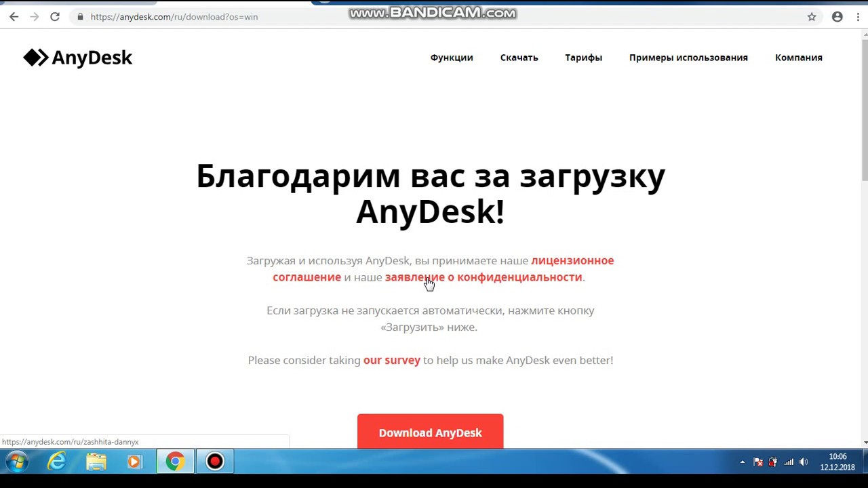Image resolution: width=868 pixels, height=488 pixels.
Task: Open the Тарифы menu item
Action: coord(584,58)
